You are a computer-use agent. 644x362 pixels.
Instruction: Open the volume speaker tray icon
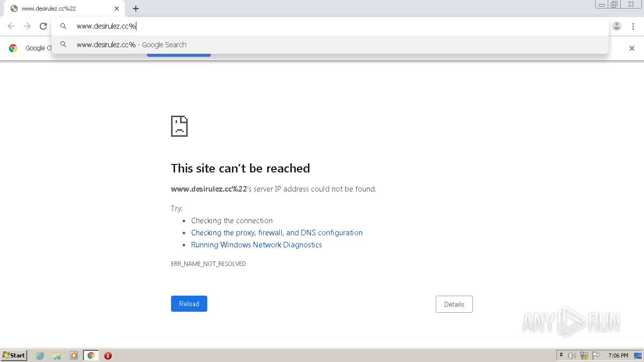coord(572,355)
